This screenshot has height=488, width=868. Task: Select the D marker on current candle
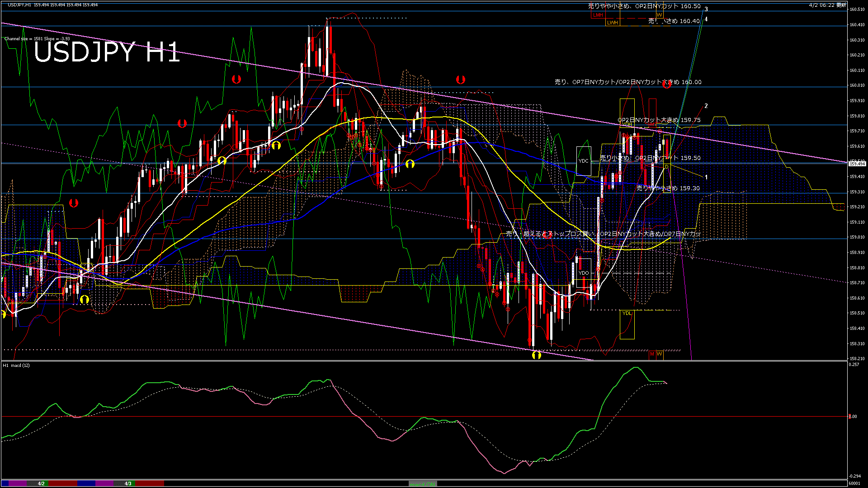coord(666,167)
